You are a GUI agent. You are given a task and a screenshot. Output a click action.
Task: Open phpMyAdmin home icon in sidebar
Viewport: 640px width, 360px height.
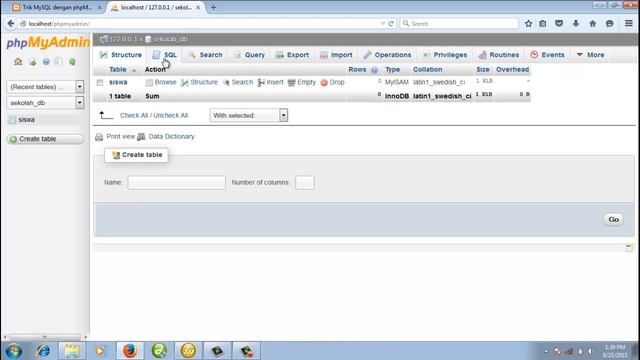point(18,62)
